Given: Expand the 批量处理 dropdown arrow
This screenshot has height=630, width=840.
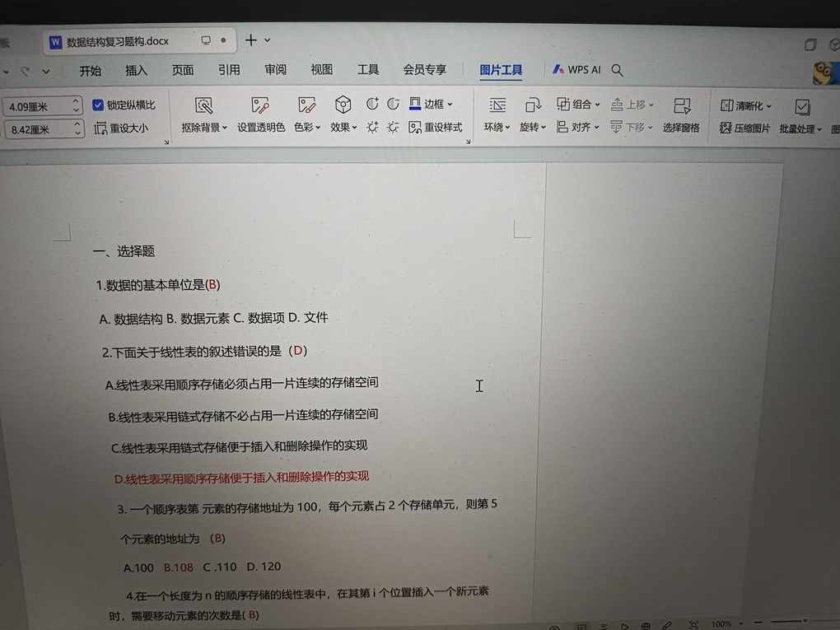Looking at the screenshot, I should click(x=819, y=129).
